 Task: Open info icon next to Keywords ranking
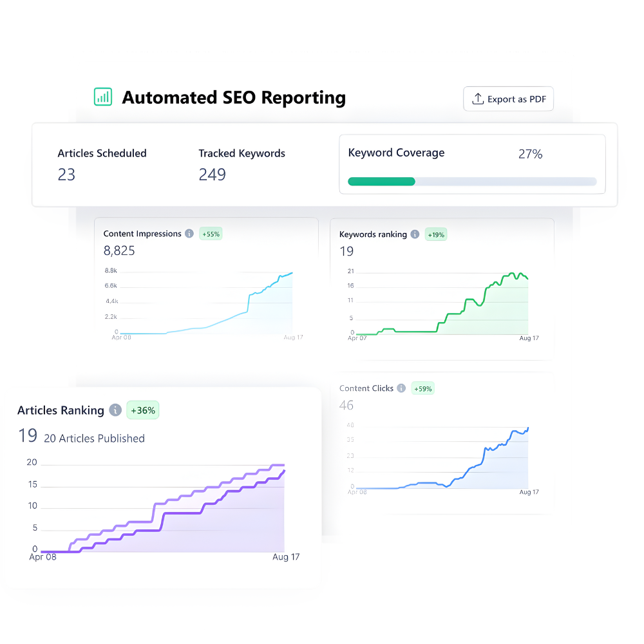tap(415, 234)
